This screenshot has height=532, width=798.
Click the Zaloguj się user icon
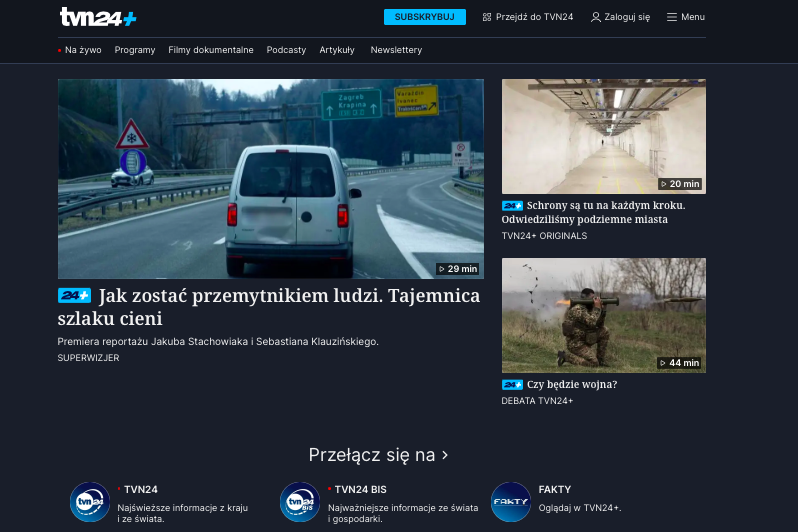point(596,17)
